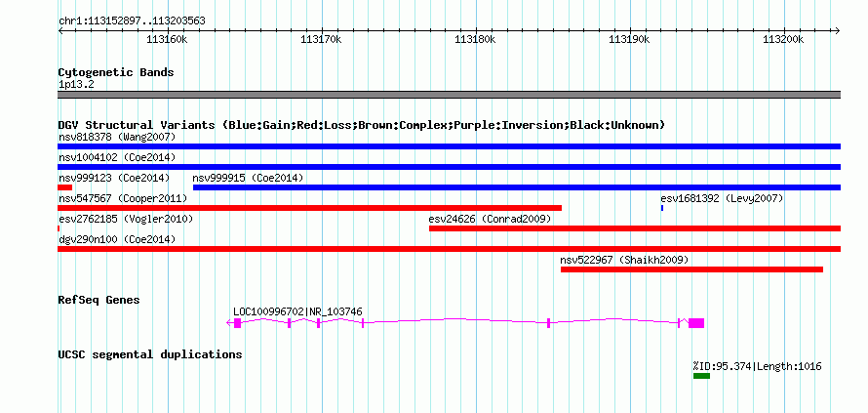The image size is (868, 413).
Task: Open the LOC100996702|NR_103746 gene label
Action: (297, 312)
